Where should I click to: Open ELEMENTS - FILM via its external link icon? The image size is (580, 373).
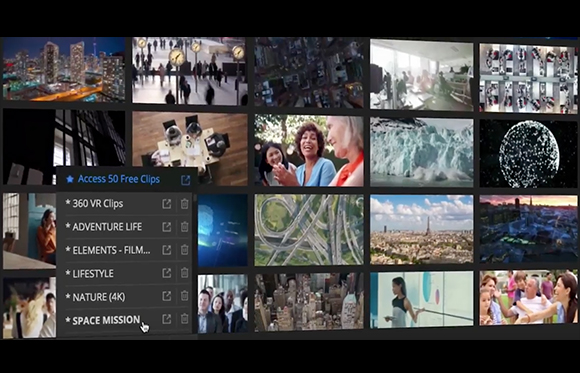(x=167, y=250)
